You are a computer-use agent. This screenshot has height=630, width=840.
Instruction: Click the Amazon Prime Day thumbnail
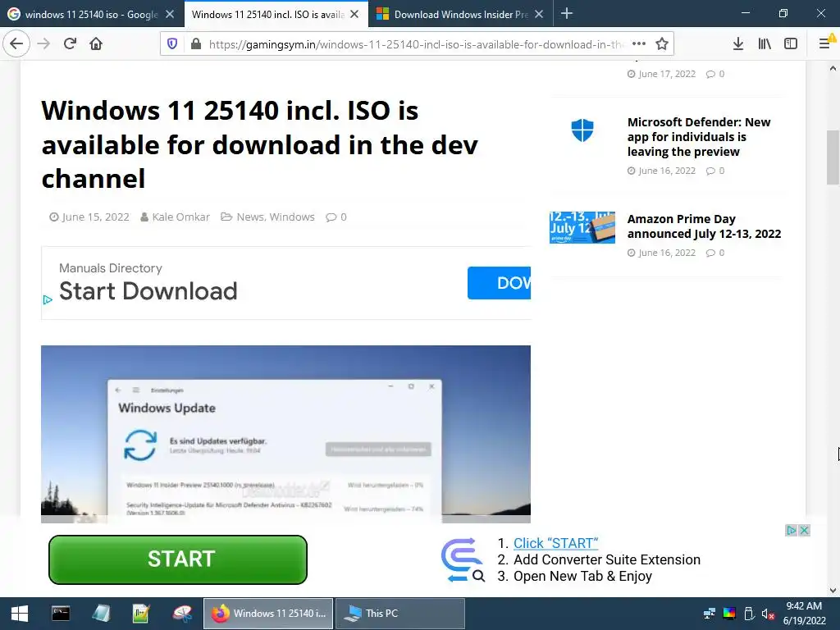582,227
